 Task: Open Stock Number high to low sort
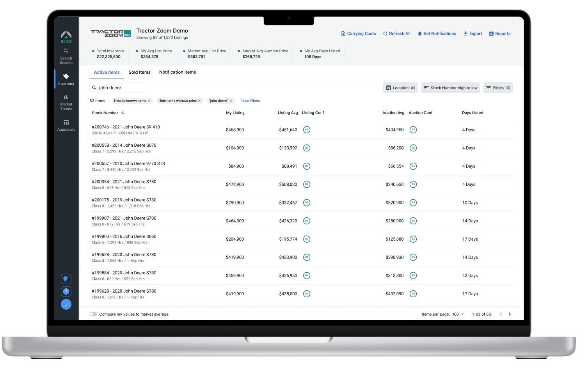(451, 88)
